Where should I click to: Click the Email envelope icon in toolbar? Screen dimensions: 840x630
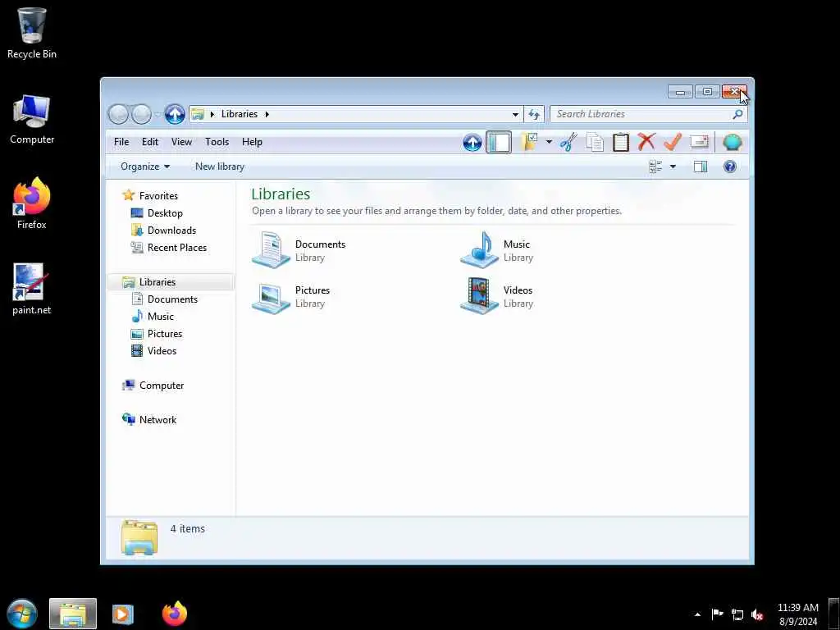point(699,141)
